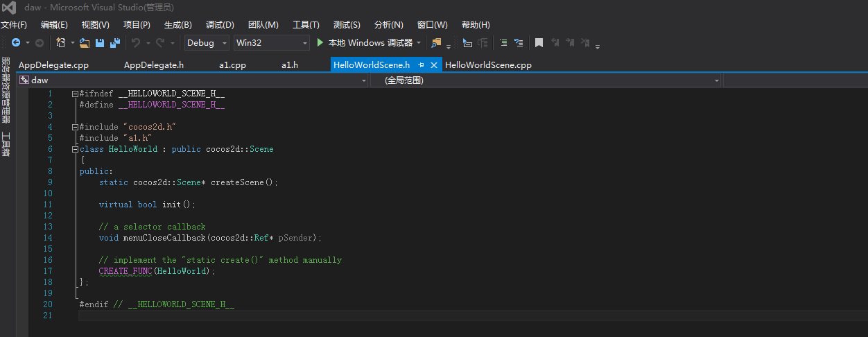Click the Find in Files icon
This screenshot has height=337, width=868.
coord(436,43)
